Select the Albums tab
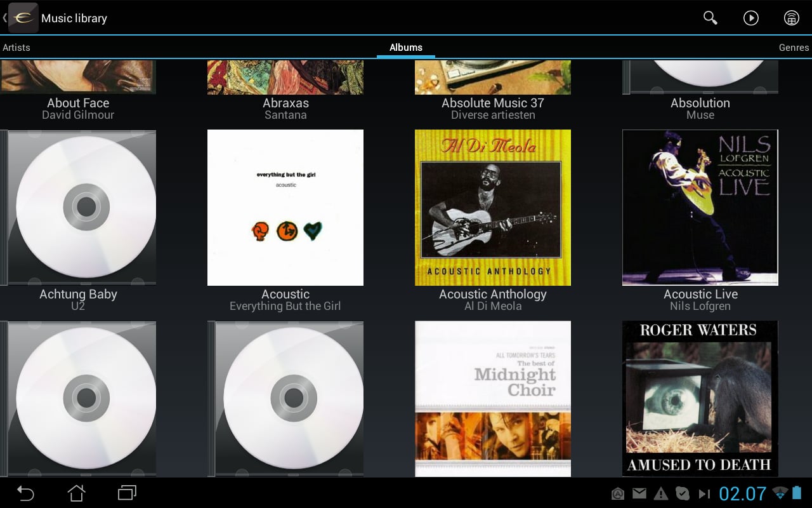 pyautogui.click(x=406, y=48)
